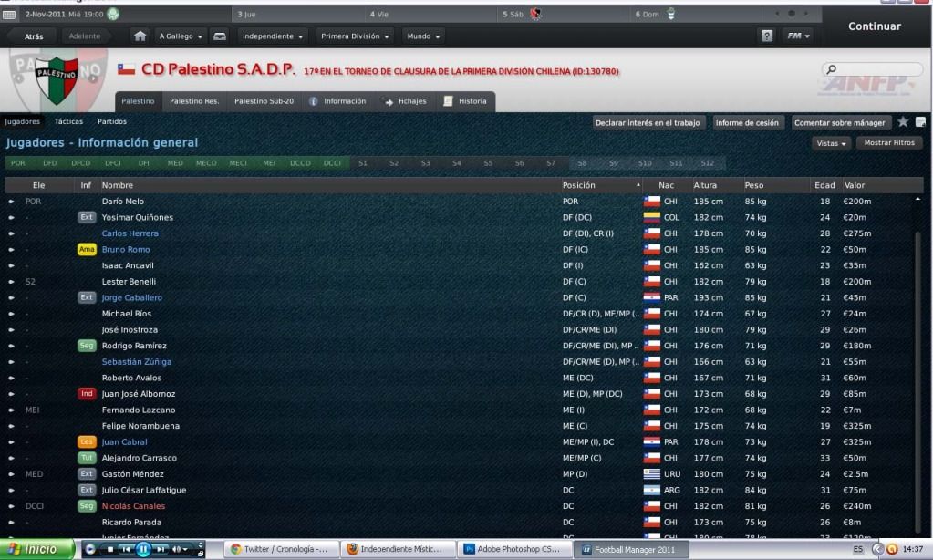Image resolution: width=933 pixels, height=560 pixels.
Task: Skip to next track in taskbar player
Action: pos(161,549)
